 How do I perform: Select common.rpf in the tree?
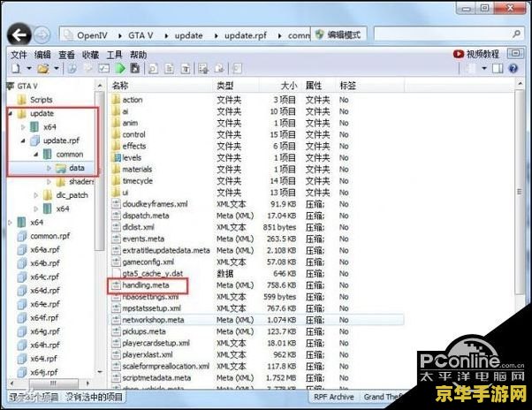(50, 236)
